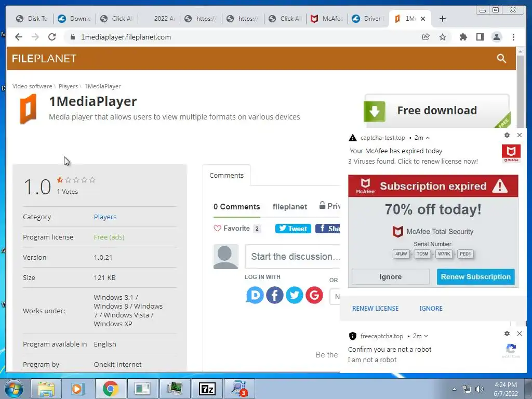The height and width of the screenshot is (399, 532).
Task: Reload the page with refresh icon
Action: coord(52,37)
